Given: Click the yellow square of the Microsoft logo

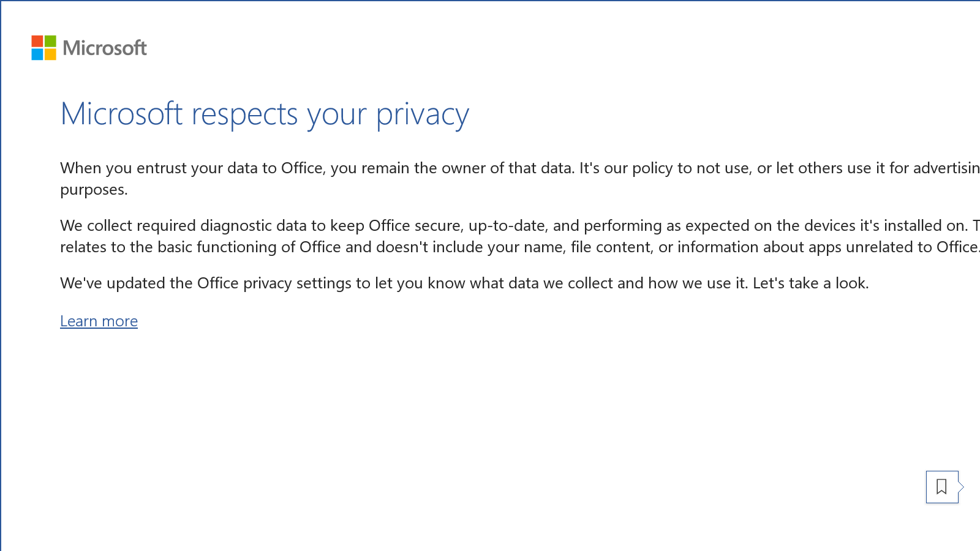Looking at the screenshot, I should click(50, 54).
